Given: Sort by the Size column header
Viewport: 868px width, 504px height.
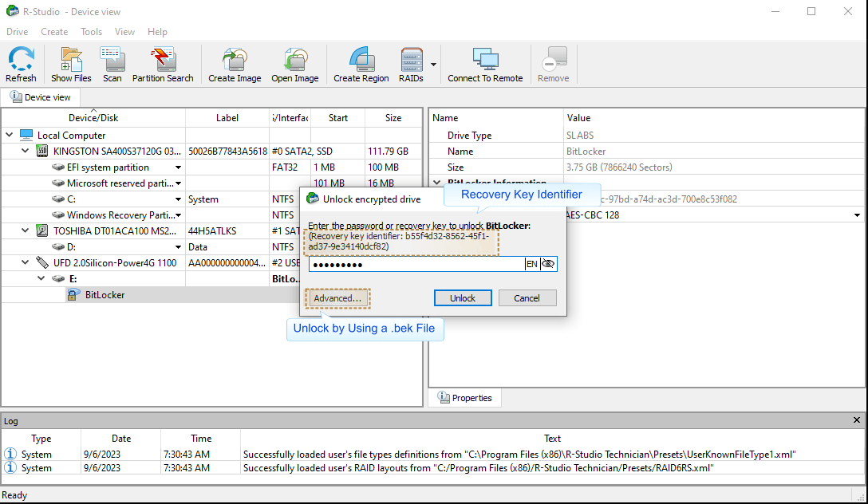Looking at the screenshot, I should click(x=393, y=118).
